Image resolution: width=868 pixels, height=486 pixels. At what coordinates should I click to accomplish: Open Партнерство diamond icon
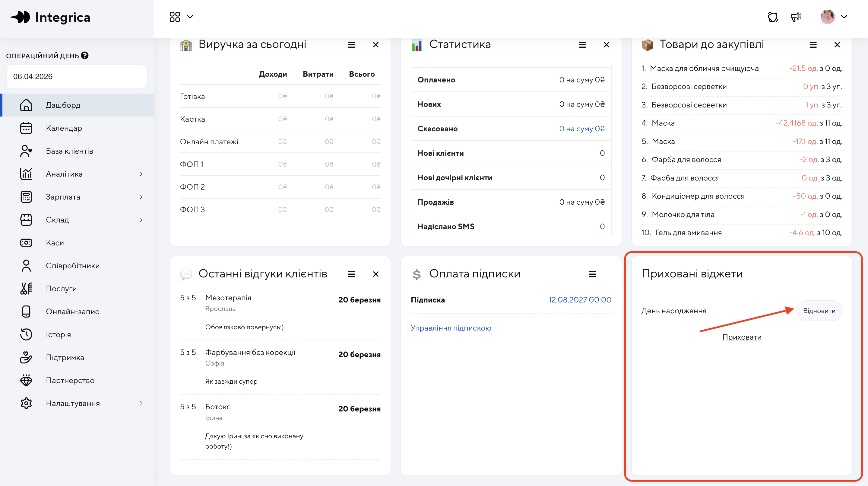point(26,380)
